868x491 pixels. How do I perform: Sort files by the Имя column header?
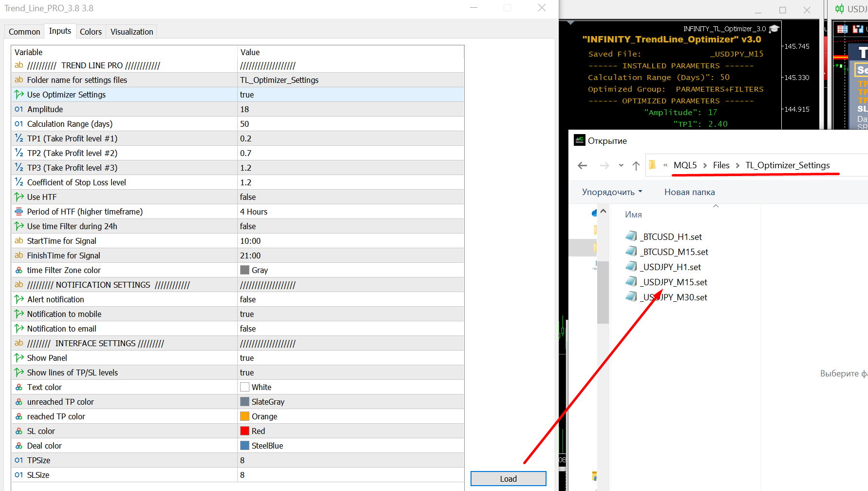633,215
